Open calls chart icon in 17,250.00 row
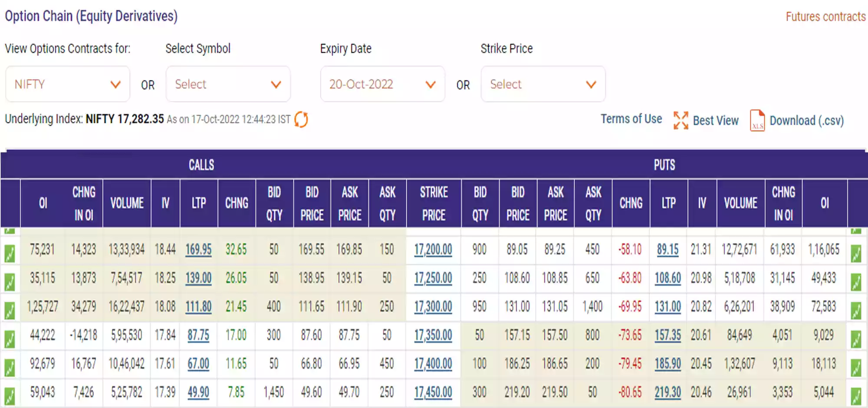868x408 pixels. (x=10, y=282)
